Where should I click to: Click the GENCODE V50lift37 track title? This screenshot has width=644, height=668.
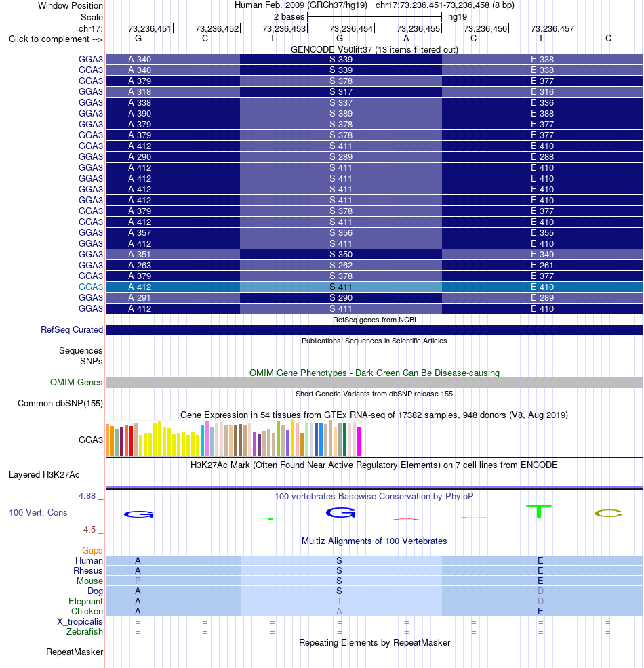[x=374, y=50]
